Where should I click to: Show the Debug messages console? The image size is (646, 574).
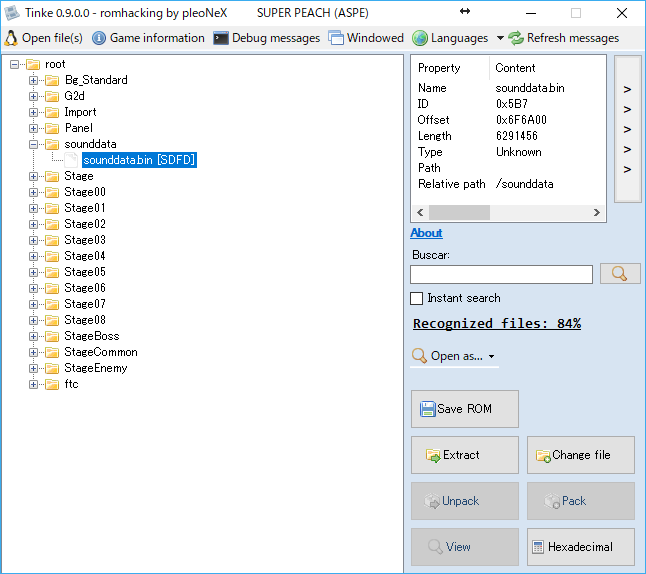[267, 38]
